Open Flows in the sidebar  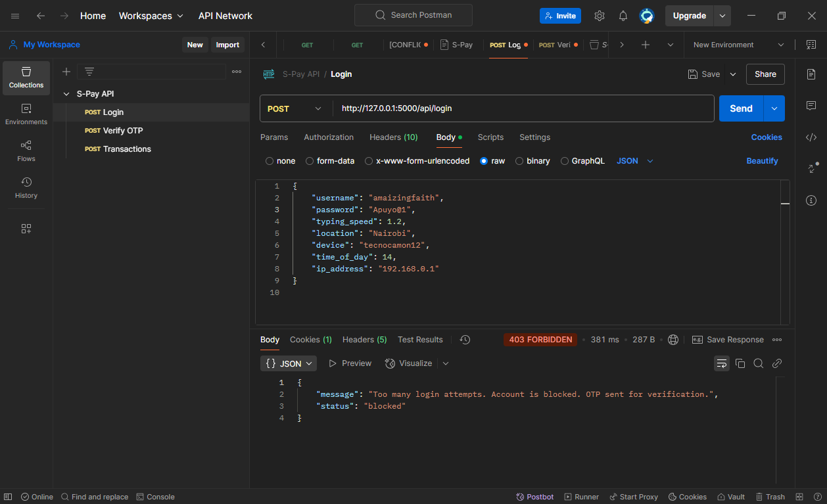(x=26, y=152)
